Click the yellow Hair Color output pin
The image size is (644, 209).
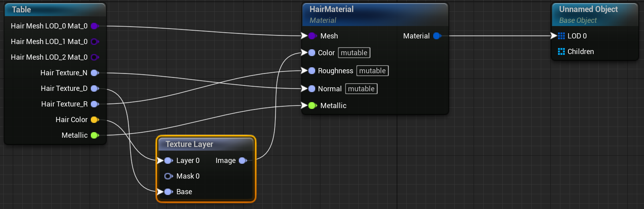coord(95,120)
